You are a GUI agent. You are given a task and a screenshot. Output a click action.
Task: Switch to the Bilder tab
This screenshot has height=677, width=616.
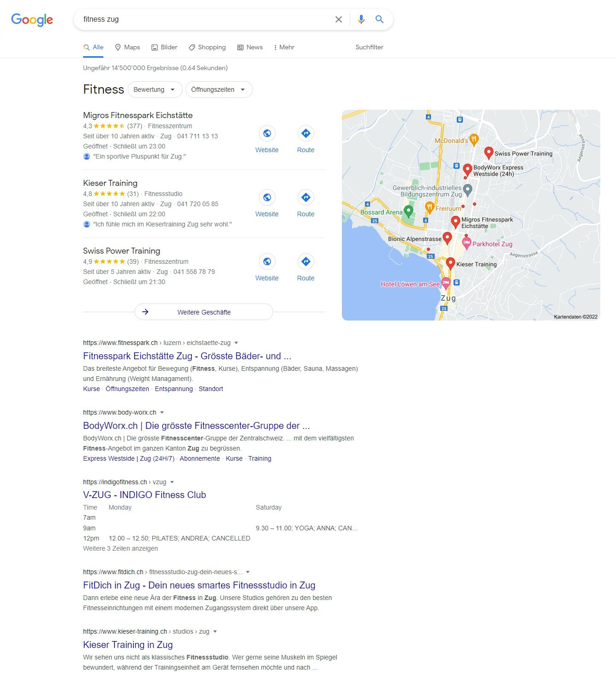pyautogui.click(x=164, y=47)
